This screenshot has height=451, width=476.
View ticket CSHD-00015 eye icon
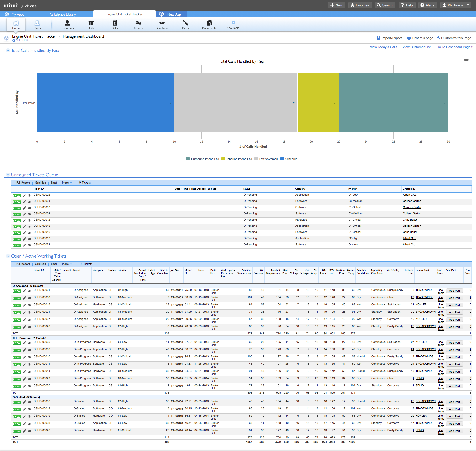click(29, 305)
